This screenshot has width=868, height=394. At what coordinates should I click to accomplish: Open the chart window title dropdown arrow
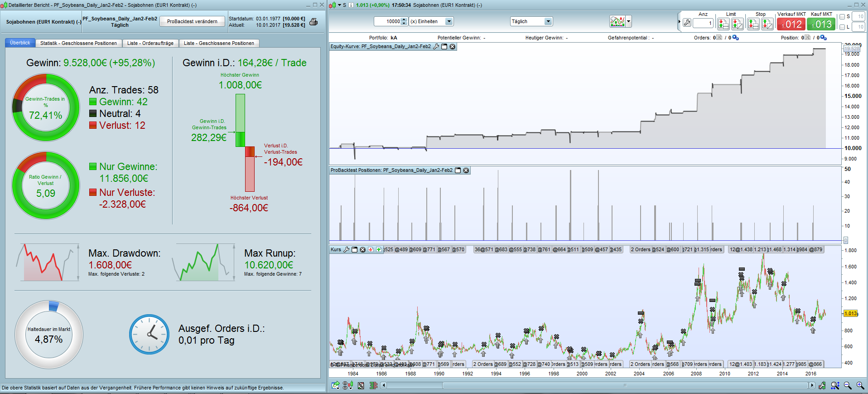339,5
